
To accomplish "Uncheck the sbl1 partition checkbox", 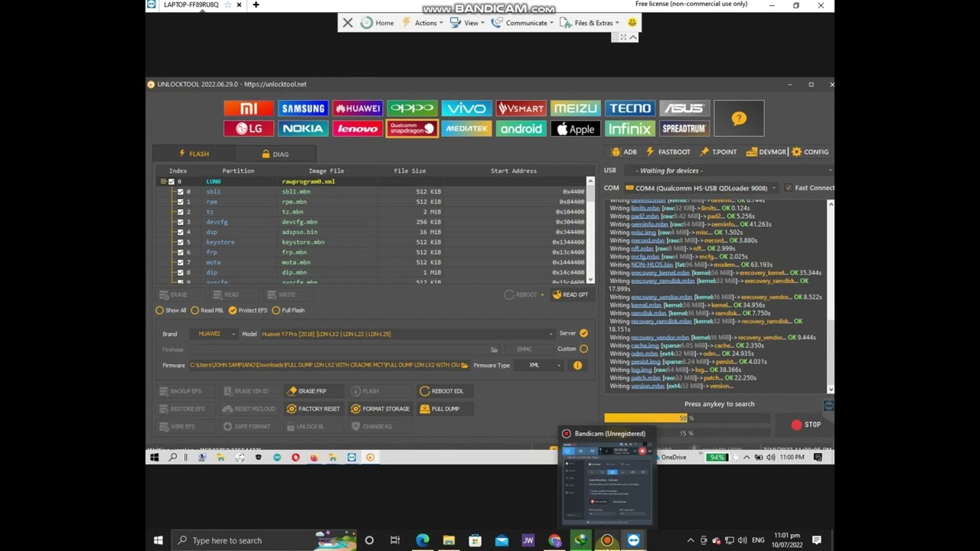I will pyautogui.click(x=180, y=192).
